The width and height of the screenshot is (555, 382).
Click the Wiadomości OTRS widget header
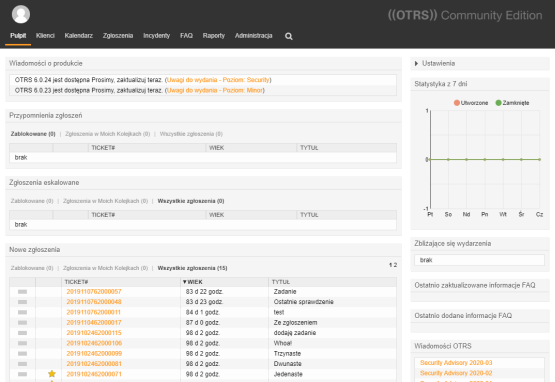[x=443, y=346]
